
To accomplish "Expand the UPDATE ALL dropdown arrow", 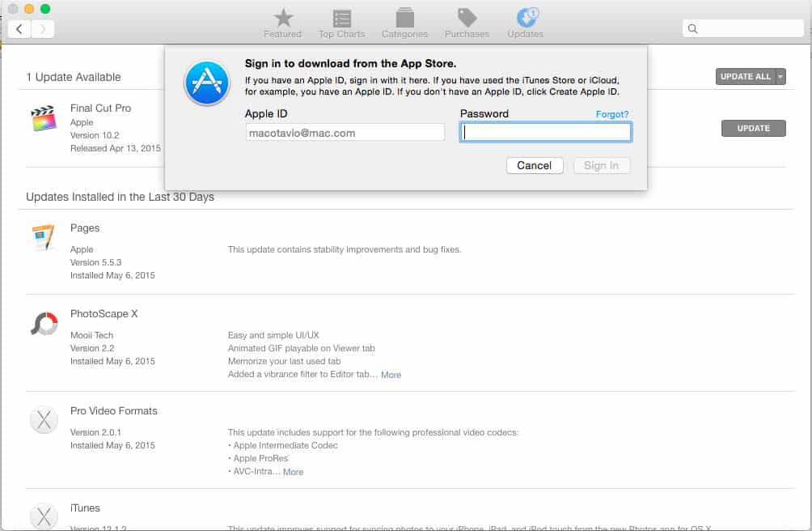I will coord(780,77).
